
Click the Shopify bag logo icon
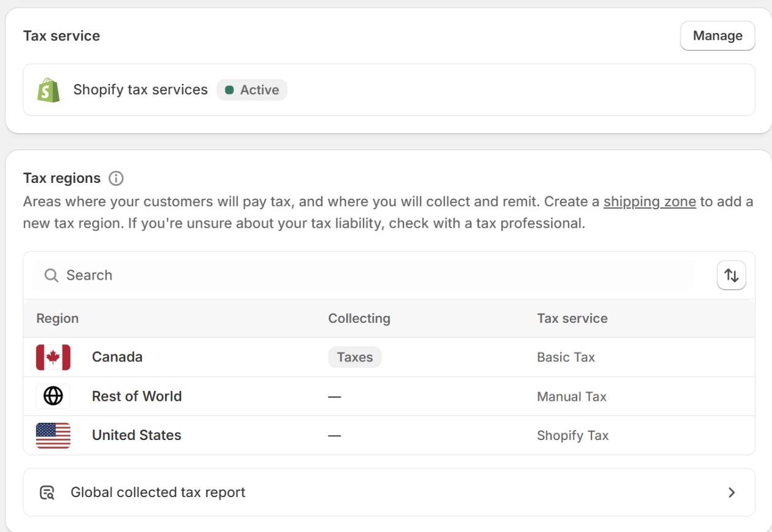49,90
